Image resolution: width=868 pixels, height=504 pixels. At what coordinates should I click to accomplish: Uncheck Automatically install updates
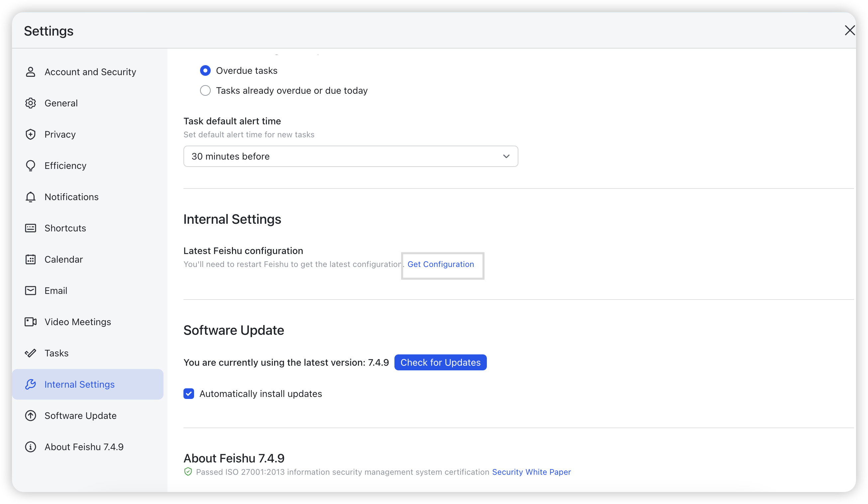[x=189, y=393]
